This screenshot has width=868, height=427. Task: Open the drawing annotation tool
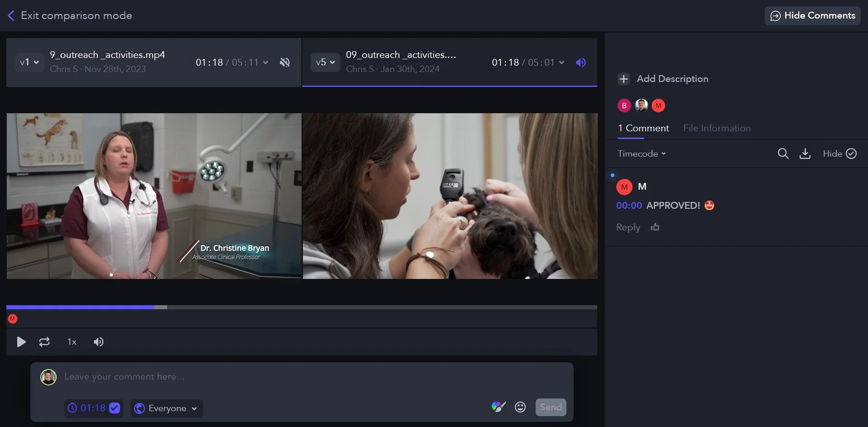tap(498, 407)
